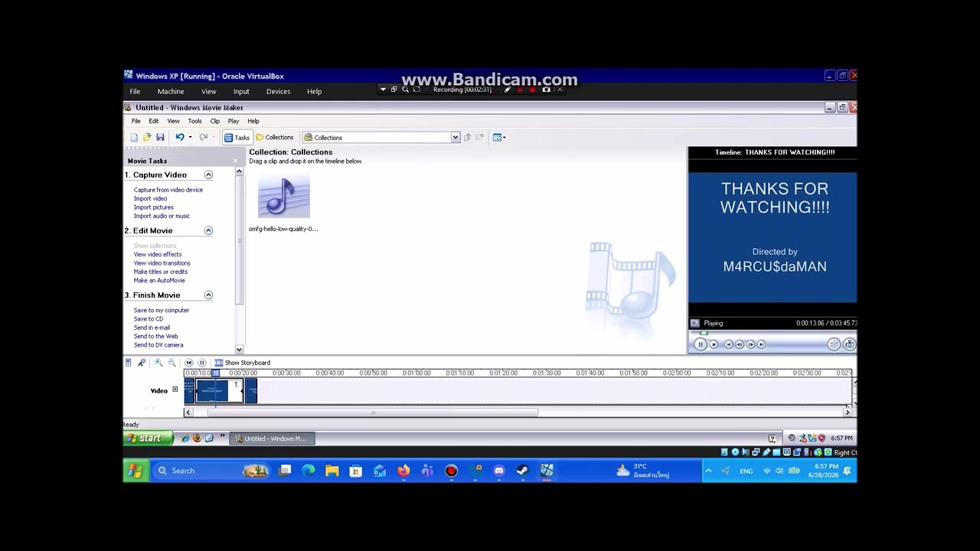This screenshot has height=551, width=980.
Task: Click the Up One Level folder icon
Action: coord(467,138)
